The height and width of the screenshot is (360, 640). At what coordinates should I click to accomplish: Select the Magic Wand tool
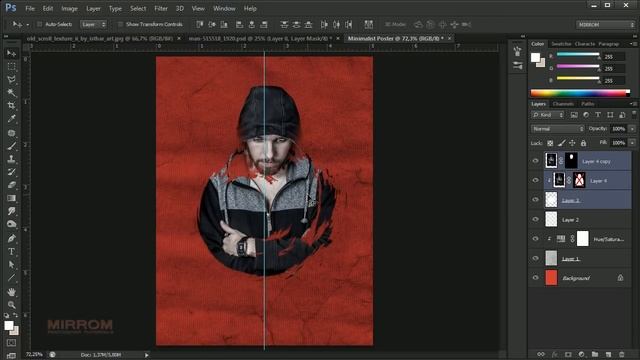click(11, 93)
